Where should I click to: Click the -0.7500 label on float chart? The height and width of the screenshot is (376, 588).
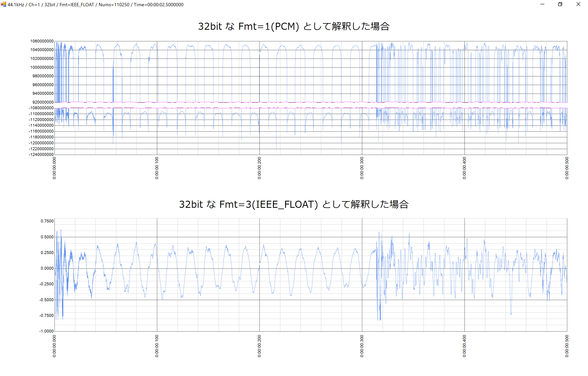[x=46, y=315]
